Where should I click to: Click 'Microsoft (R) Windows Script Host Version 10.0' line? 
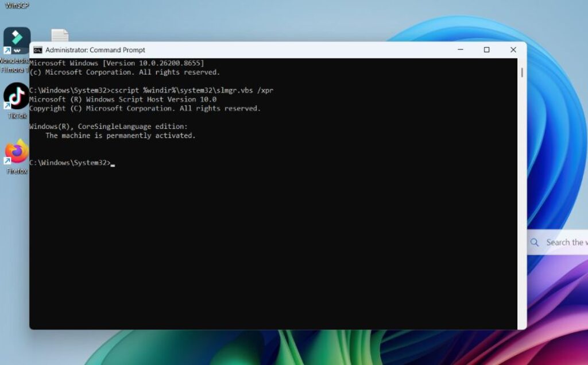123,99
